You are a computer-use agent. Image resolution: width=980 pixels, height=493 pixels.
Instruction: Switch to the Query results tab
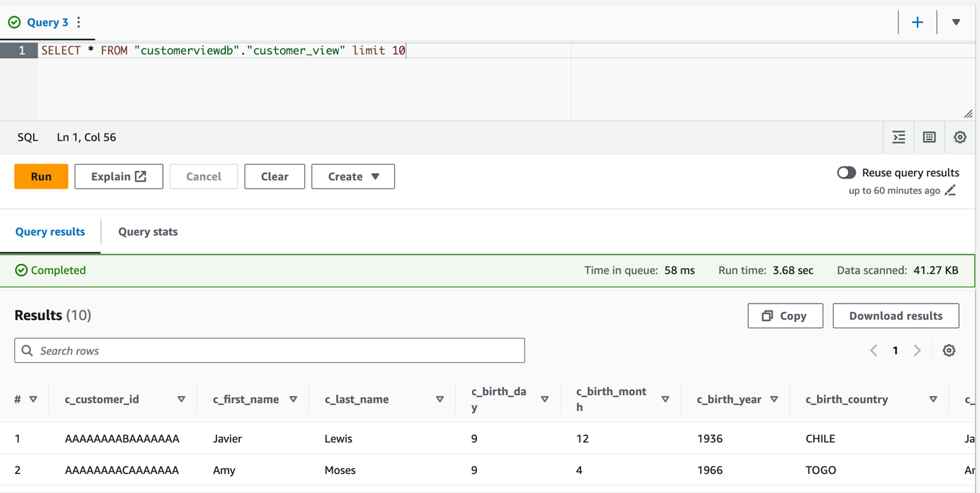pos(50,232)
